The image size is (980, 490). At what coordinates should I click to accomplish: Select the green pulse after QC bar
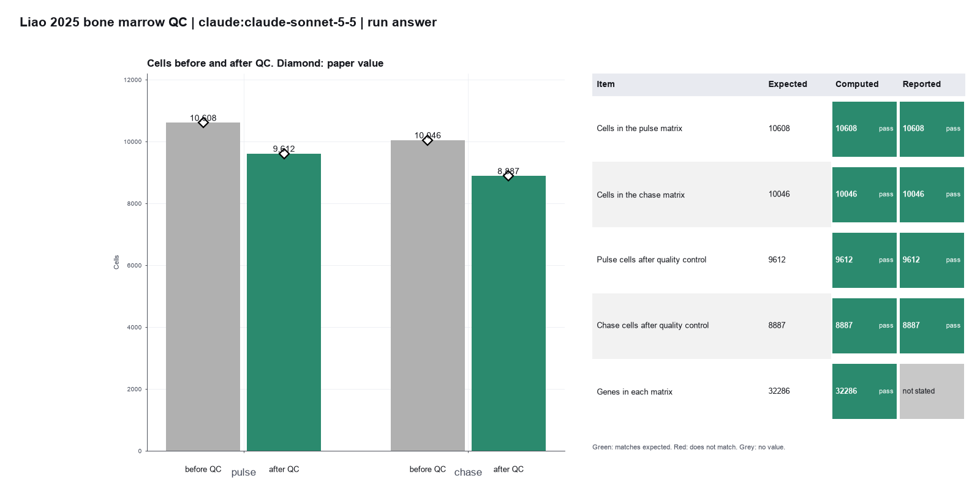(284, 302)
